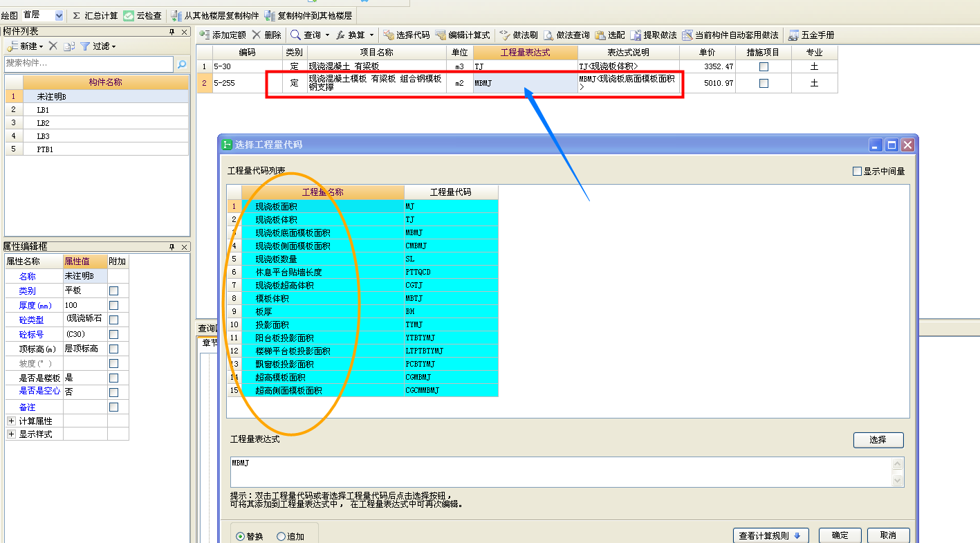Click 删除 in quota toolbar

[266, 35]
